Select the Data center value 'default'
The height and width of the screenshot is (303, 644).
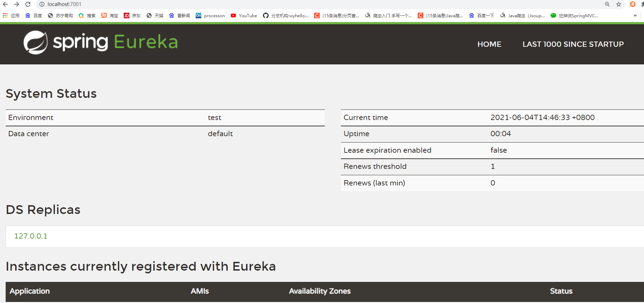pos(220,134)
